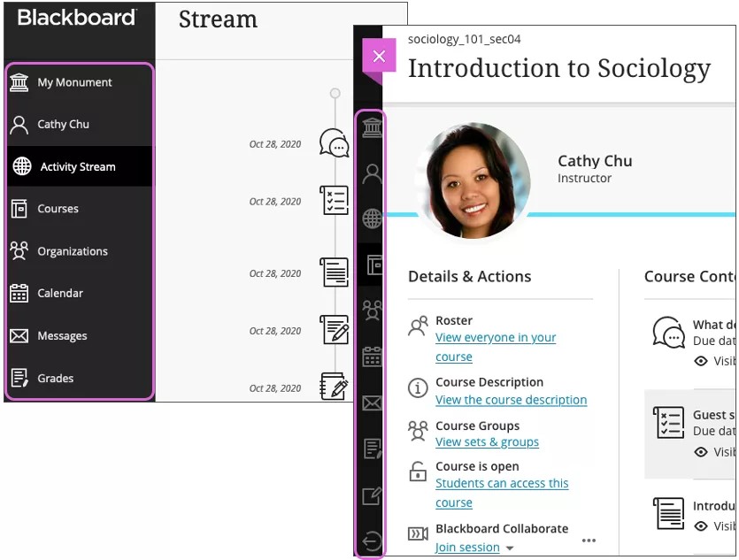Open View sets & groups link
The width and height of the screenshot is (739, 560).
(487, 441)
